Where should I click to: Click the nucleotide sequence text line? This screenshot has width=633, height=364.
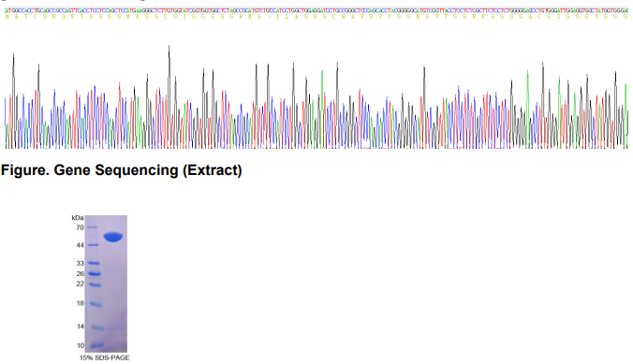tap(316, 10)
